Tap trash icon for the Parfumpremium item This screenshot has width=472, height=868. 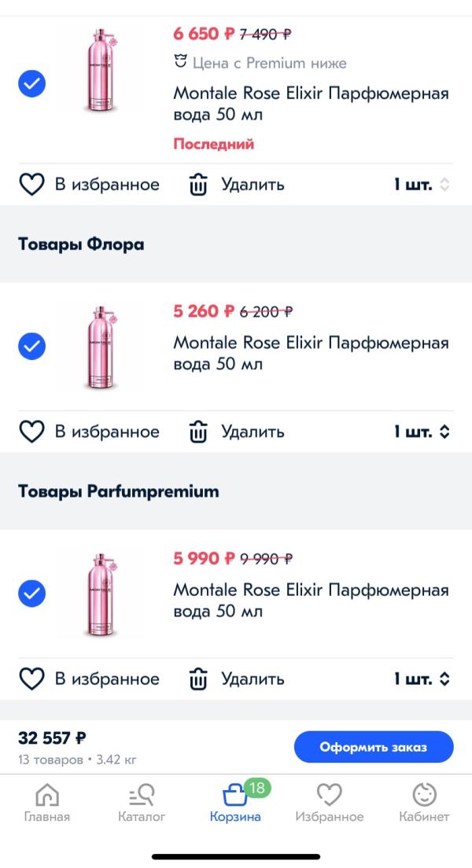click(x=198, y=679)
